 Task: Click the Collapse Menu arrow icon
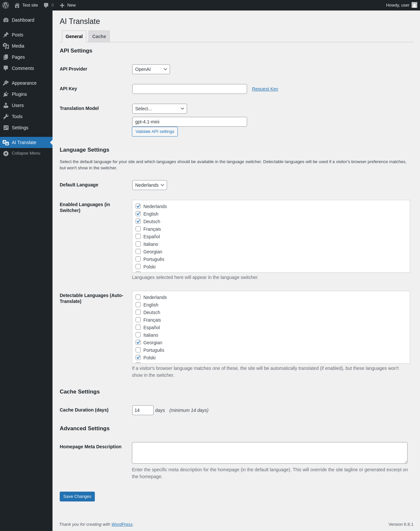6,153
